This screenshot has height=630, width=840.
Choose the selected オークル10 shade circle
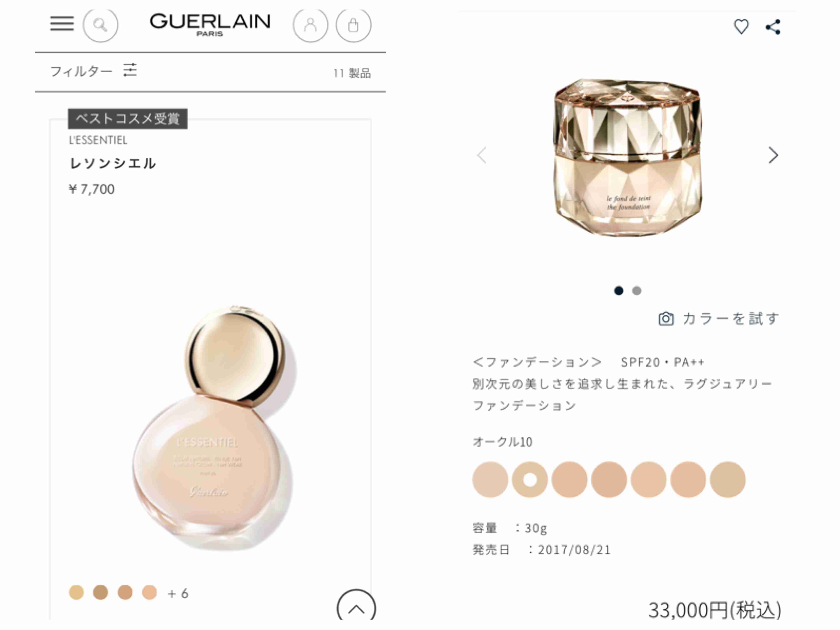(530, 480)
